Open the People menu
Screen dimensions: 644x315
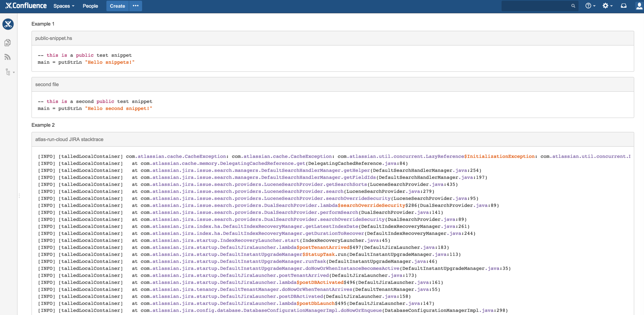(90, 6)
